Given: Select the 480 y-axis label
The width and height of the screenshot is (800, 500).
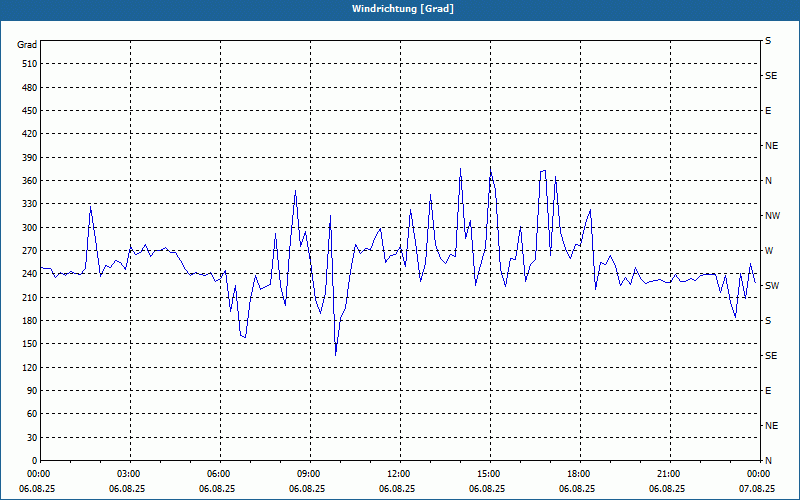Looking at the screenshot, I should 30,87.
